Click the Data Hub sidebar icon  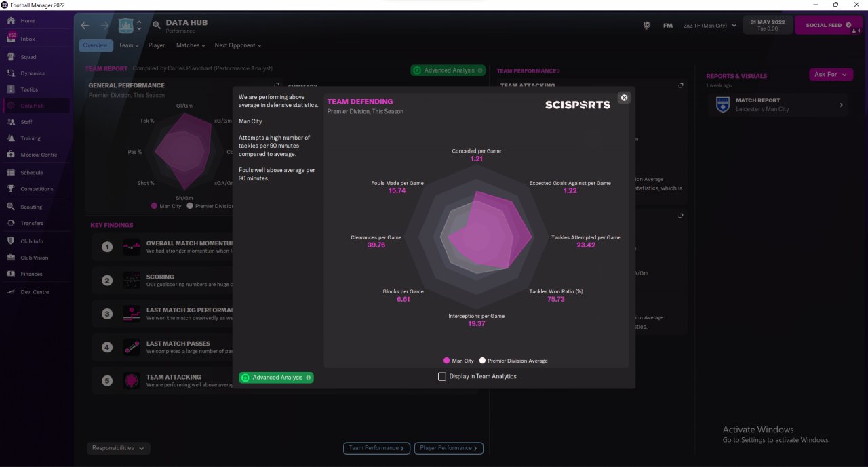click(x=11, y=106)
